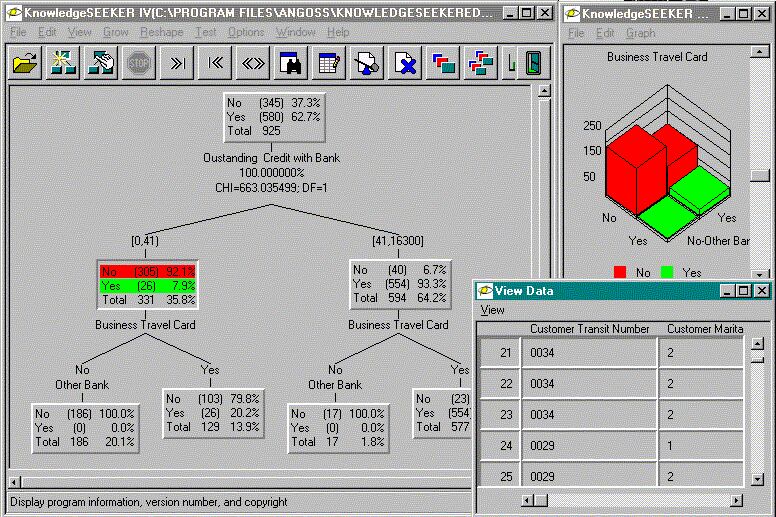This screenshot has height=517, width=776.
Task: Click View Data vertical scroll down arrow
Action: tap(757, 479)
